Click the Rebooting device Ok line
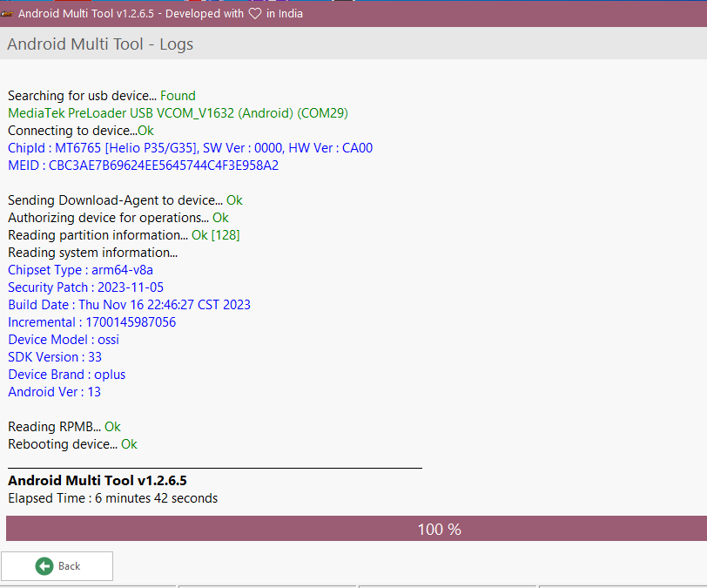707x588 pixels. [x=72, y=444]
